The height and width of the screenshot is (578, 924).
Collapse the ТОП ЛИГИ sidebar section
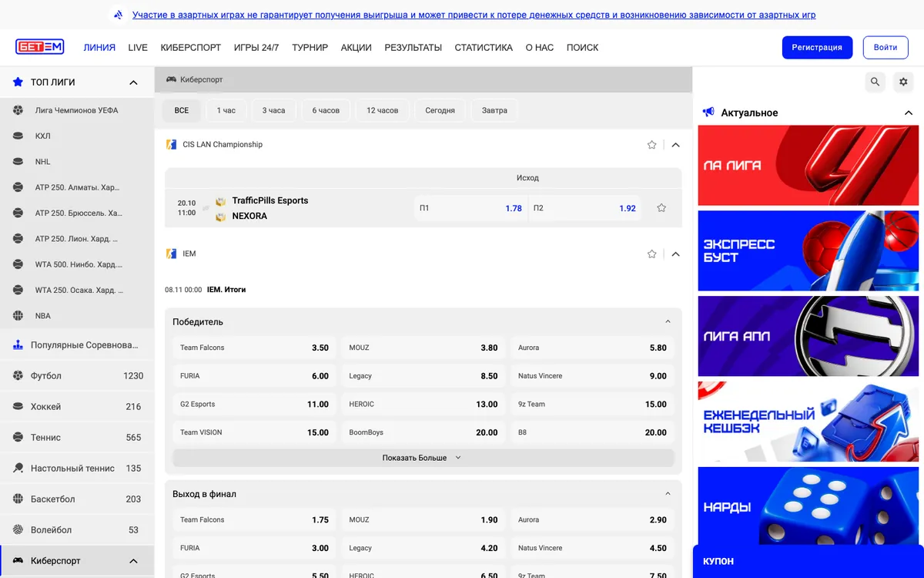click(133, 82)
